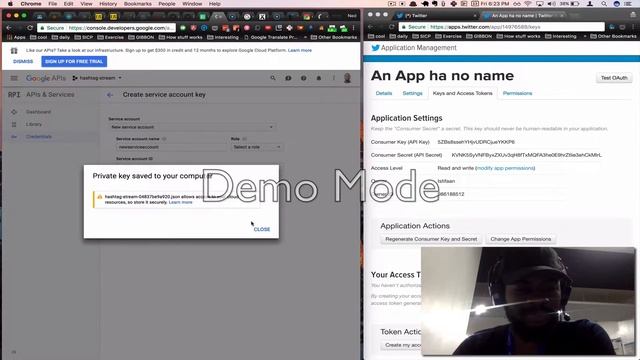Viewport: 640px width, 360px height.
Task: Click Change App Permissions button
Action: click(x=521, y=239)
